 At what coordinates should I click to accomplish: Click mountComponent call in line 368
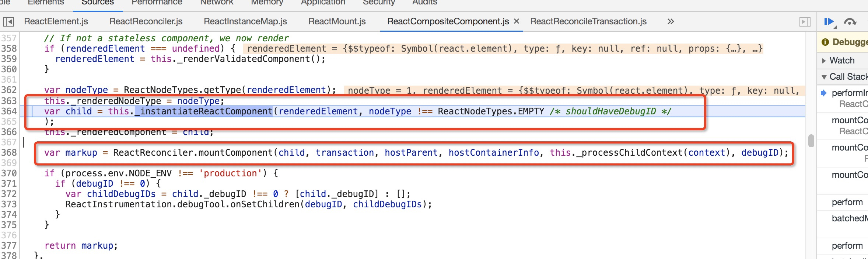[x=236, y=153]
